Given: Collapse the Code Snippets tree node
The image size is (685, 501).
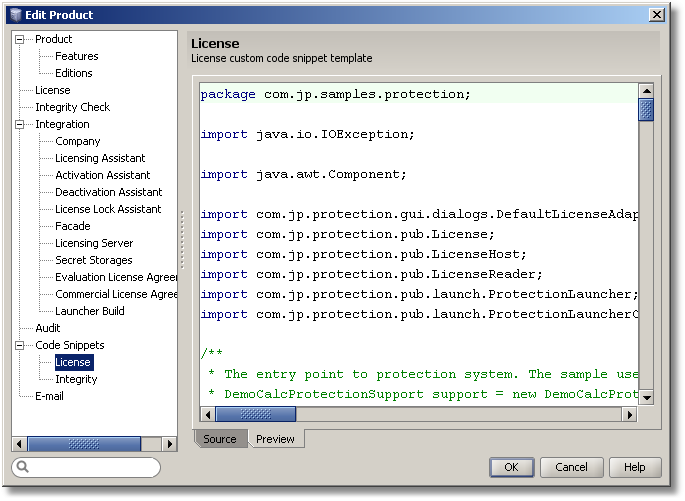Looking at the screenshot, I should (x=20, y=345).
